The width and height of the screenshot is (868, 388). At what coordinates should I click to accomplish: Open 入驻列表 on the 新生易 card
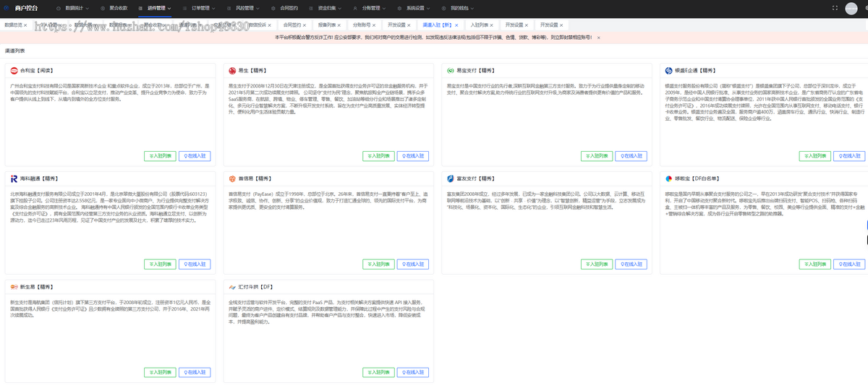tap(160, 373)
